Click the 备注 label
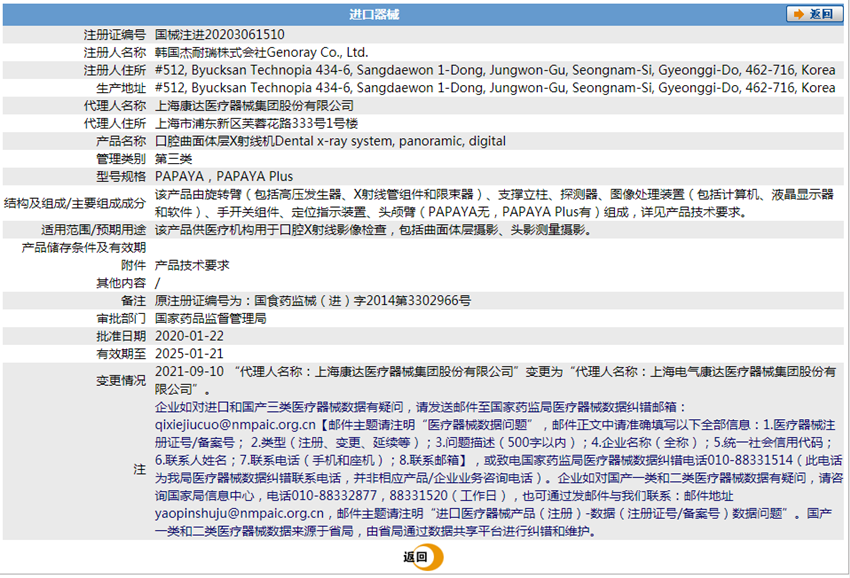Image resolution: width=850 pixels, height=578 pixels. click(x=134, y=301)
